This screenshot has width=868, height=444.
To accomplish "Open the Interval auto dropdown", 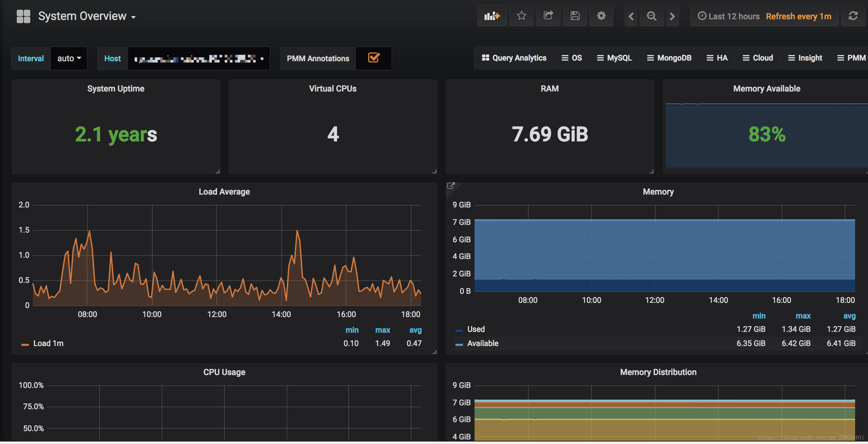I will [69, 58].
